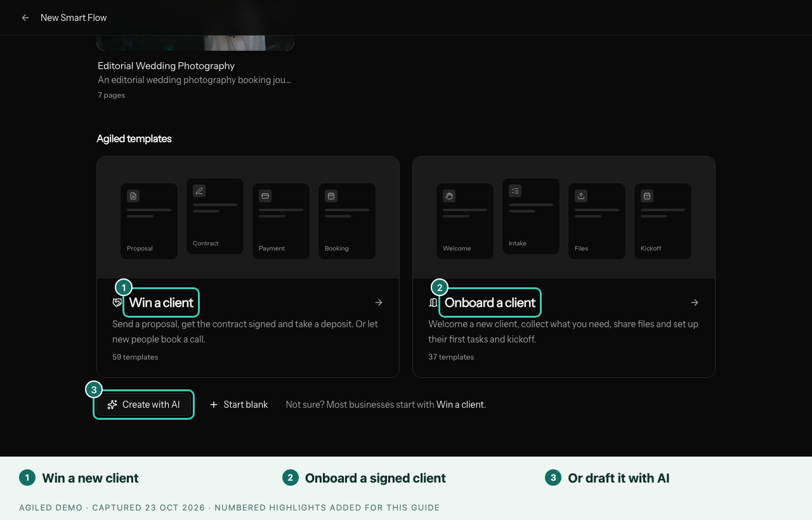Click the Booking step label

coord(337,249)
